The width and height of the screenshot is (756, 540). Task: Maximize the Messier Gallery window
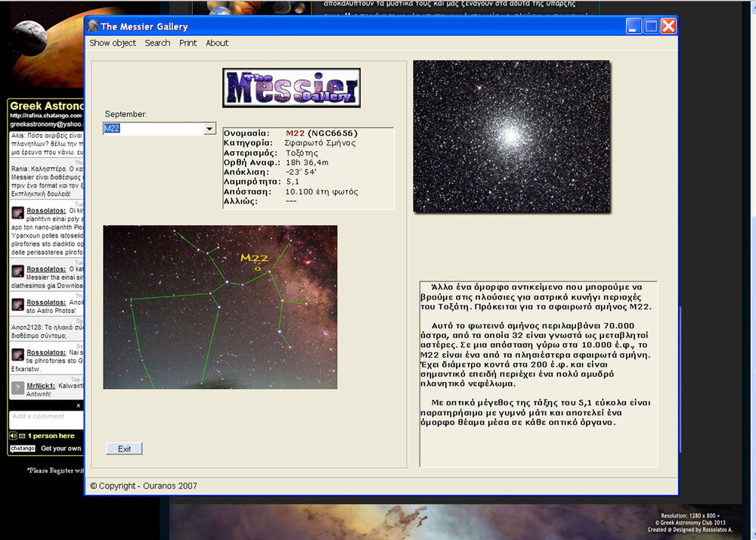click(x=651, y=26)
